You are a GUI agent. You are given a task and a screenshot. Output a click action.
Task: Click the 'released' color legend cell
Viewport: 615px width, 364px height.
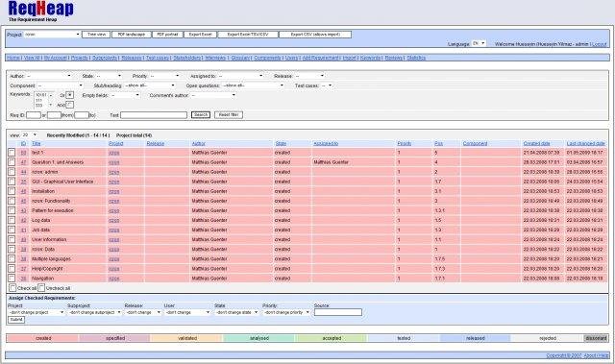coord(476,338)
